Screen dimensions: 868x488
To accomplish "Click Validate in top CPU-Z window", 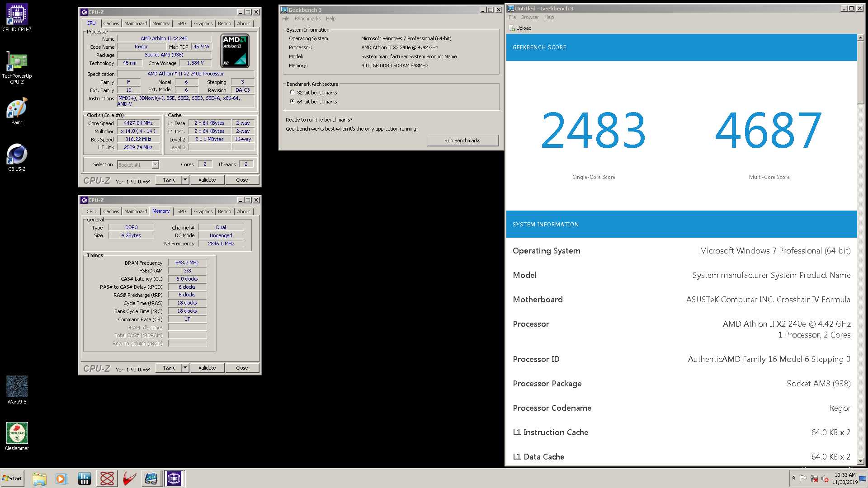I will click(207, 180).
